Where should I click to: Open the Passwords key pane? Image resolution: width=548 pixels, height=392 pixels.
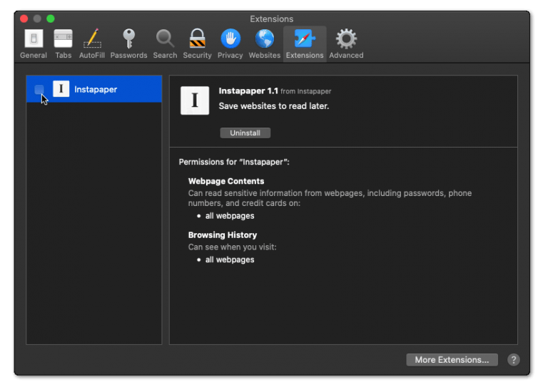point(128,44)
